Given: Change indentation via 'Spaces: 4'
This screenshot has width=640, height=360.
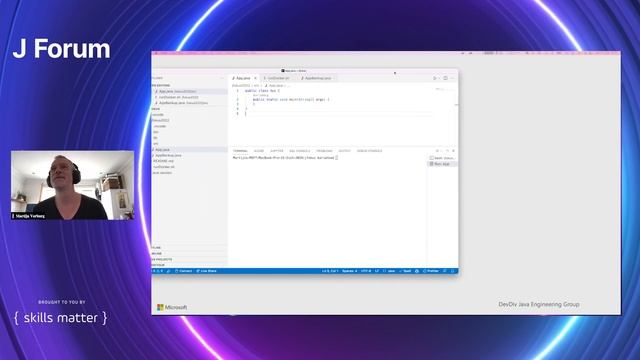Looking at the screenshot, I should click(x=349, y=271).
